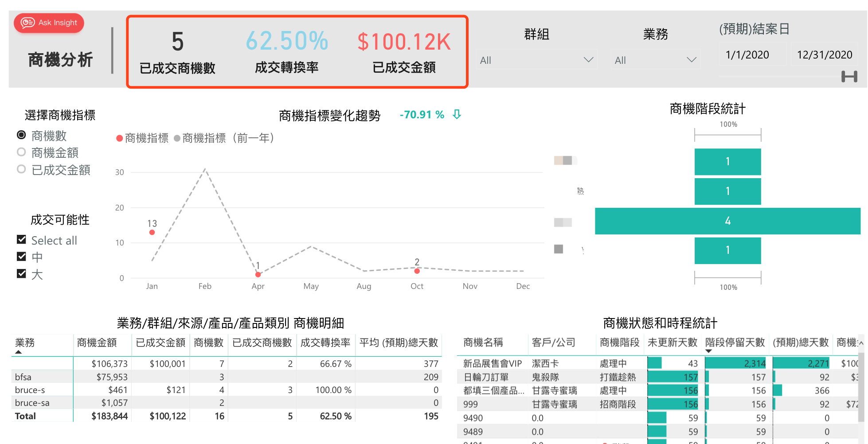
Task: Click the funnel bar showing value 4
Action: (x=727, y=221)
